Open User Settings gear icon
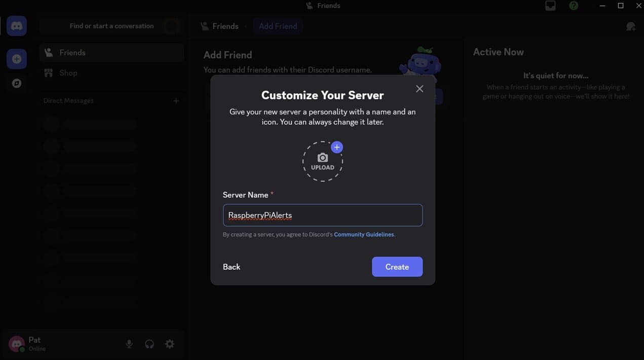Screen dimensions: 644x360 click(x=170, y=344)
